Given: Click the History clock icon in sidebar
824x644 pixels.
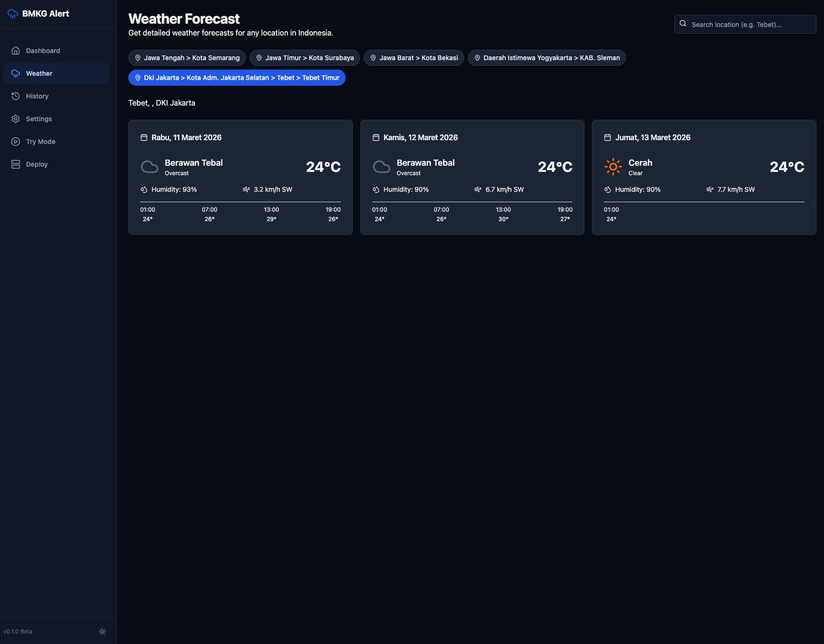Looking at the screenshot, I should coord(15,96).
